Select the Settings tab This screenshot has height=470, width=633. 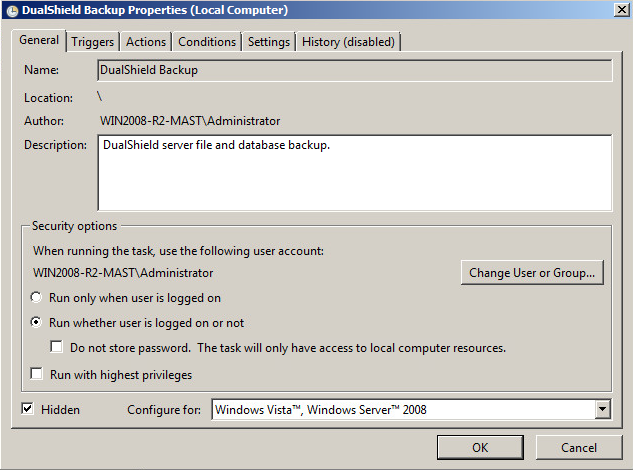tap(269, 42)
